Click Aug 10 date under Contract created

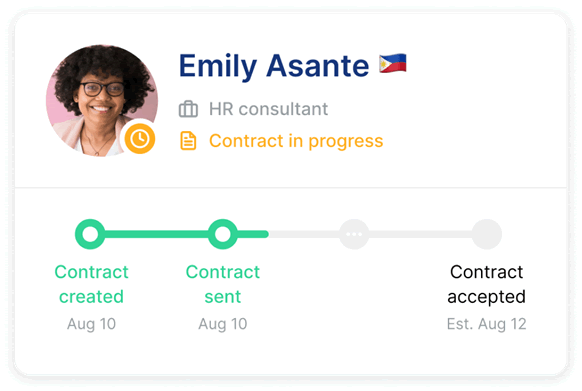[91, 324]
